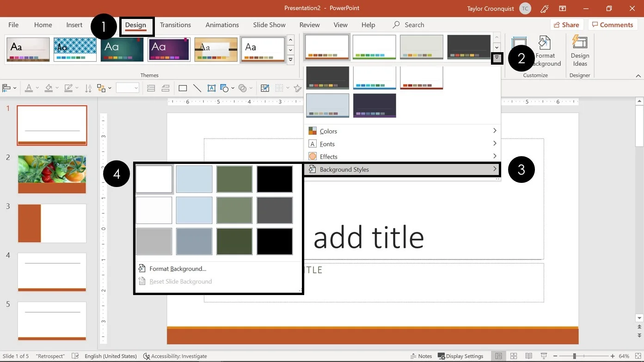Open Display Settings in status bar
Image resolution: width=644 pixels, height=362 pixels.
460,356
